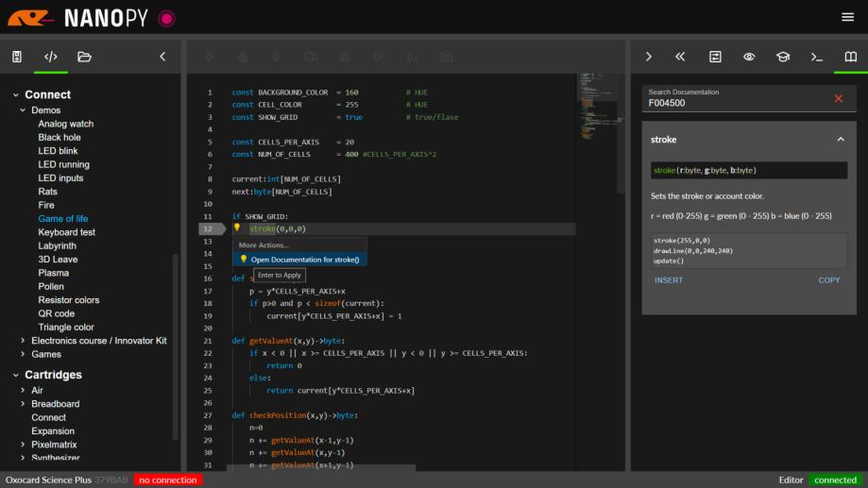Click the lightbulb on line 12
This screenshot has height=488, width=868.
point(237,228)
